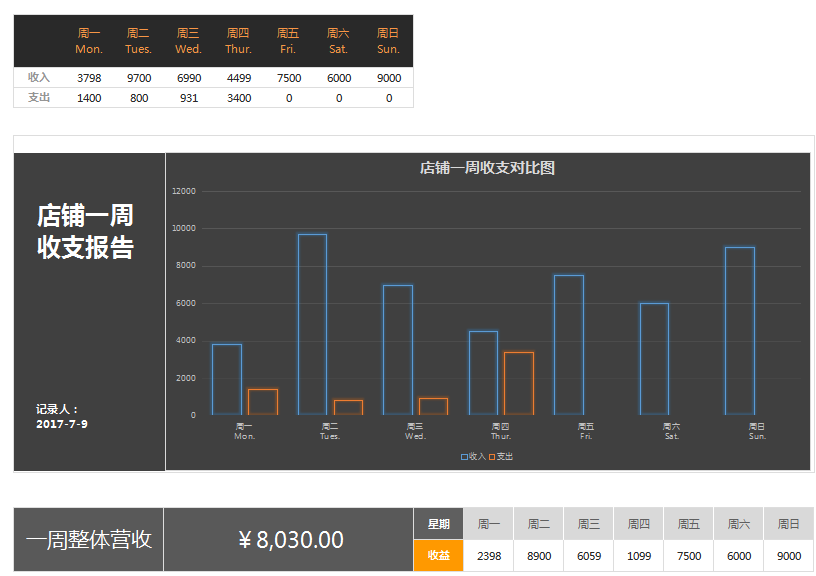Select the profit cell showing 1099
This screenshot has height=576, width=816.
click(x=639, y=556)
